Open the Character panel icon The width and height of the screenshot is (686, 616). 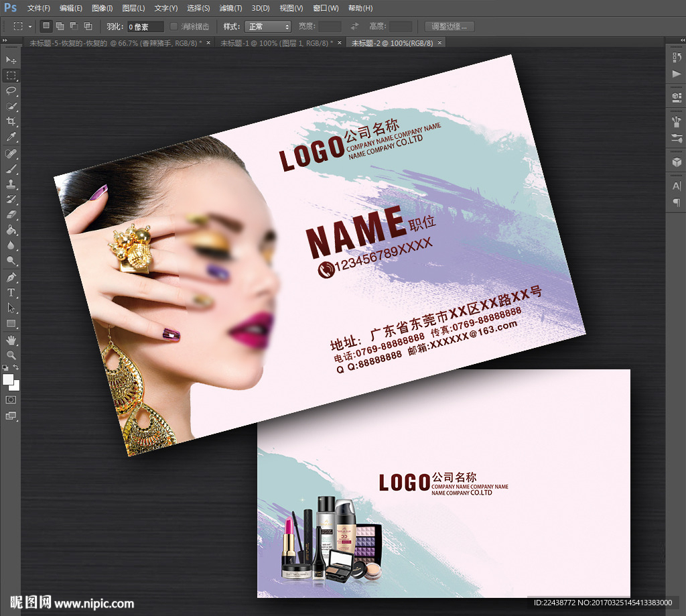coord(676,186)
